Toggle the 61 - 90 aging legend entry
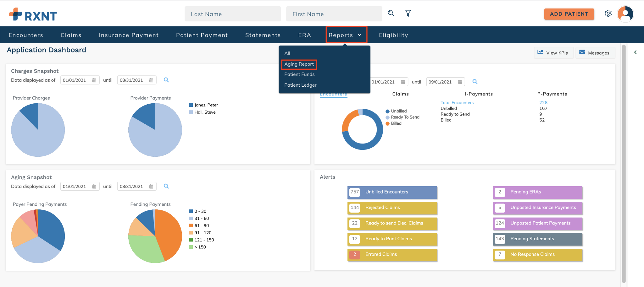The height and width of the screenshot is (287, 644). pos(199,225)
